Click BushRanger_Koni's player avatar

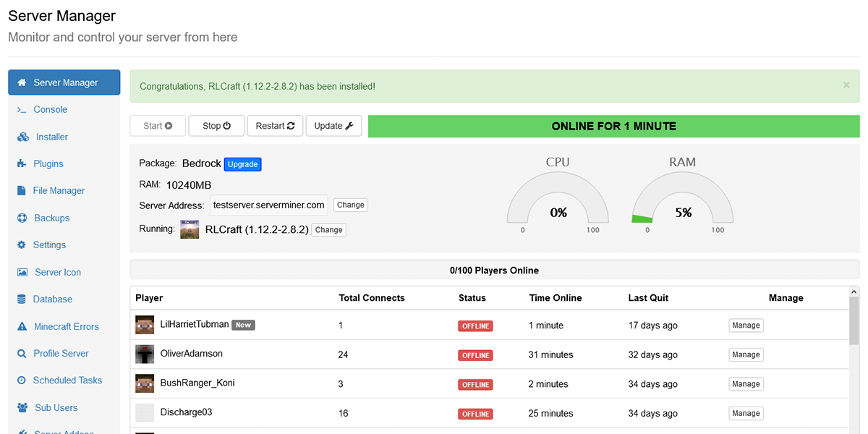145,383
